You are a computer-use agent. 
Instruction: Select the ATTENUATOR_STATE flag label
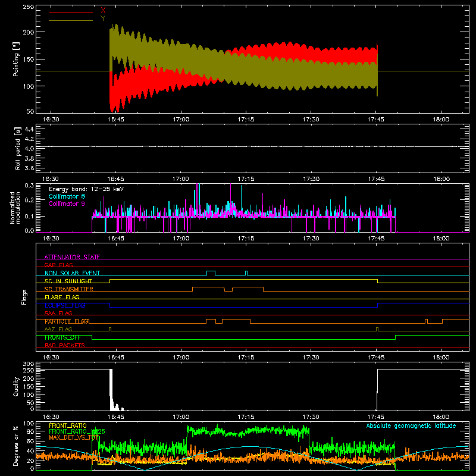click(72, 257)
